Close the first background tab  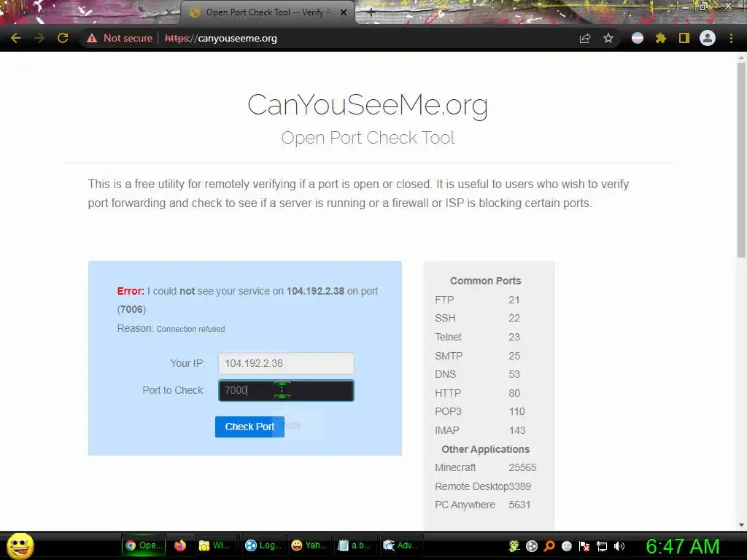[169, 13]
